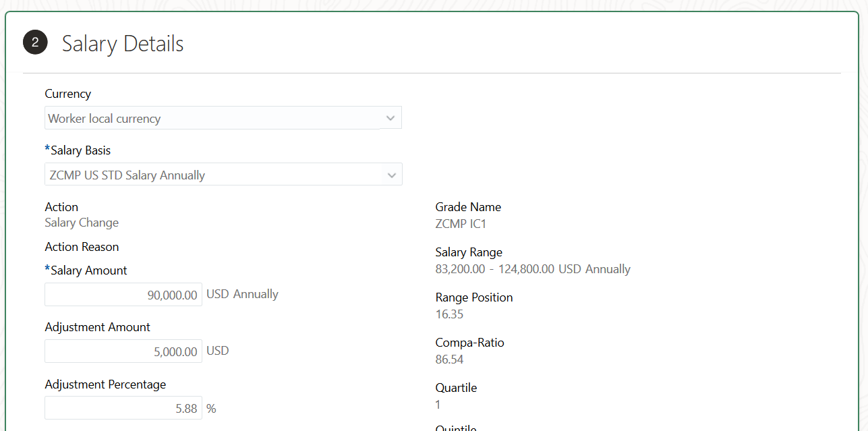Click the Salary Details section heading
868x431 pixels.
(123, 44)
